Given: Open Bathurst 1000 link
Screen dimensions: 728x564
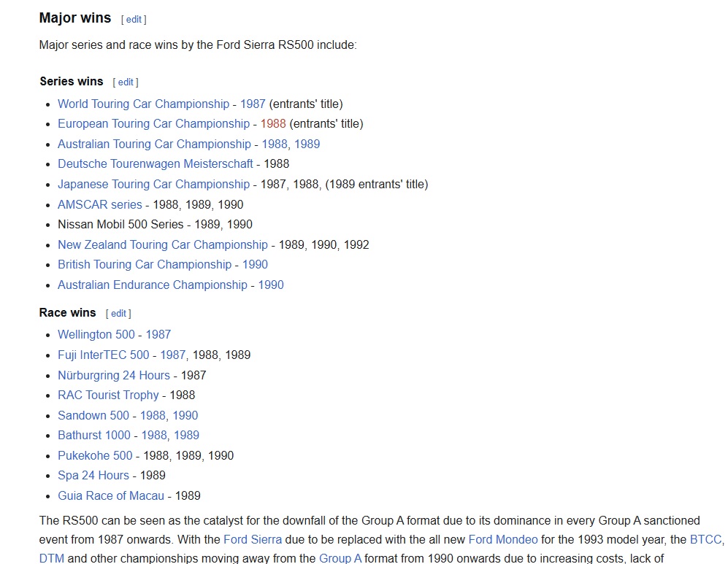Looking at the screenshot, I should (x=94, y=436).
